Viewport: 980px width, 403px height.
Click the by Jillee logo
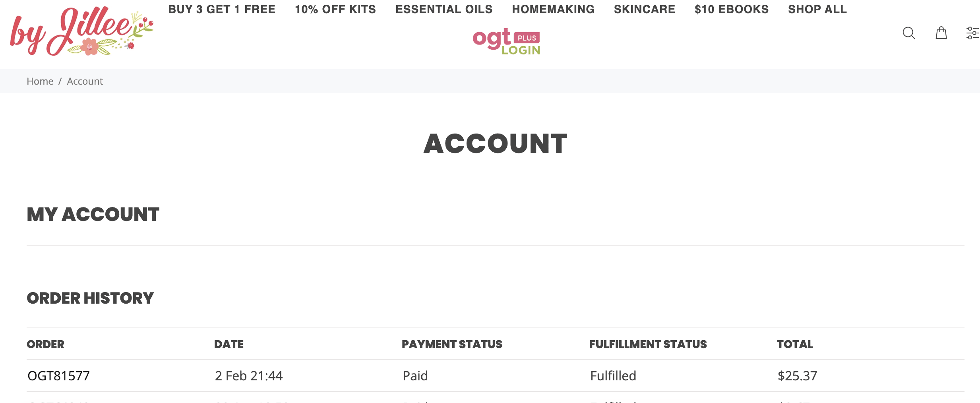tap(81, 32)
